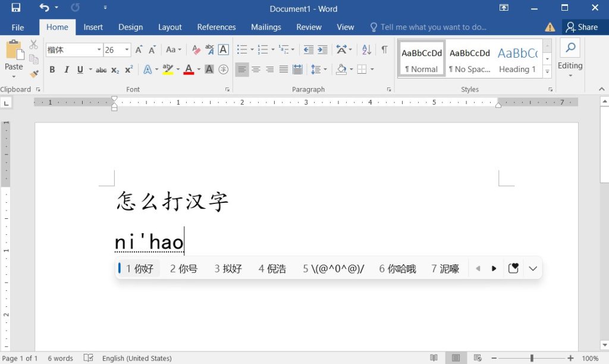The image size is (609, 364).
Task: Open the font size dropdown
Action: point(125,50)
